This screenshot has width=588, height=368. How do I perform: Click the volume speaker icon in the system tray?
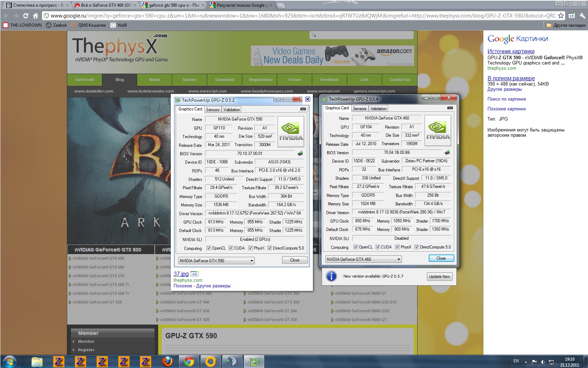click(543, 362)
